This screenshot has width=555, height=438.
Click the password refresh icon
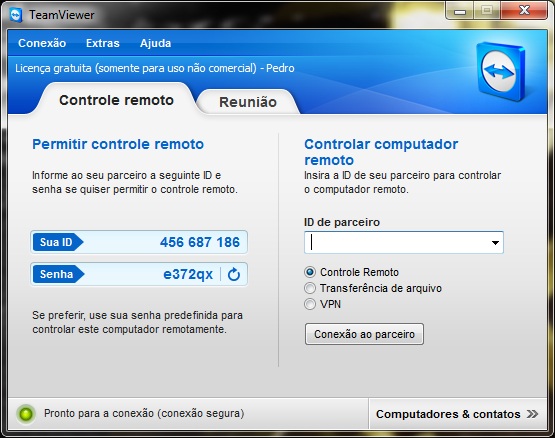point(234,274)
